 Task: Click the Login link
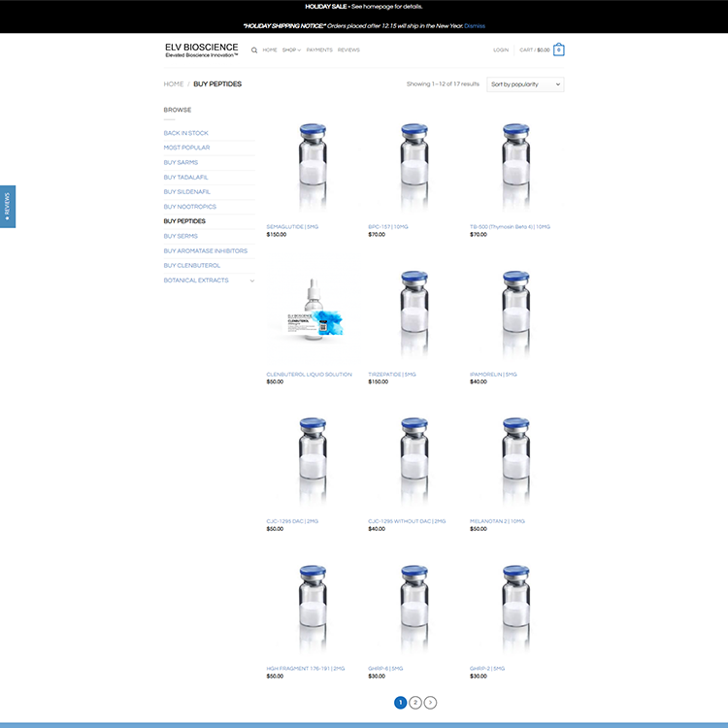pyautogui.click(x=501, y=50)
